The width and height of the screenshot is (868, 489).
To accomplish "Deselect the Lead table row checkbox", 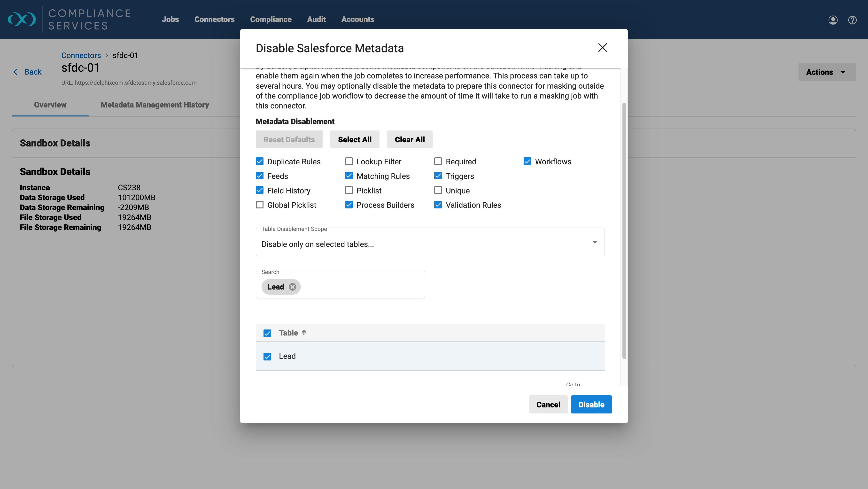I will [x=267, y=356].
